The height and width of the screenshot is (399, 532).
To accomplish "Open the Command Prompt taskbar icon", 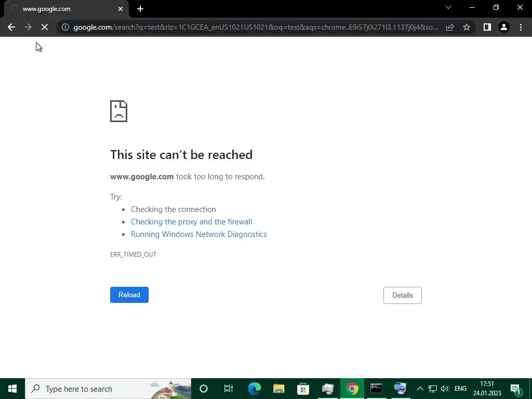I will tap(376, 389).
